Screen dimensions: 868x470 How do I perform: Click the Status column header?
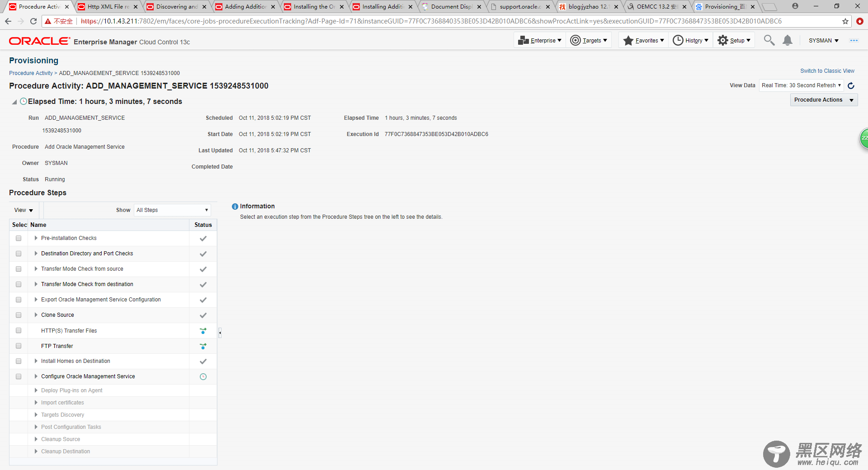(x=203, y=225)
